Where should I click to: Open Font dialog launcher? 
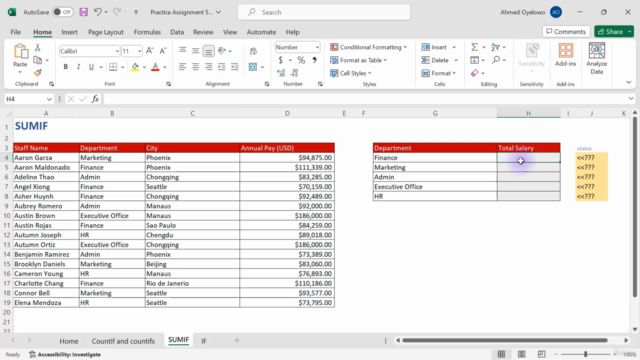pos(169,84)
